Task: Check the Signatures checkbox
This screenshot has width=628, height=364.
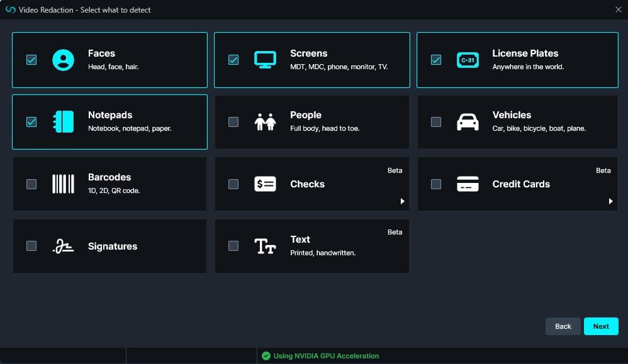Action: pyautogui.click(x=31, y=246)
